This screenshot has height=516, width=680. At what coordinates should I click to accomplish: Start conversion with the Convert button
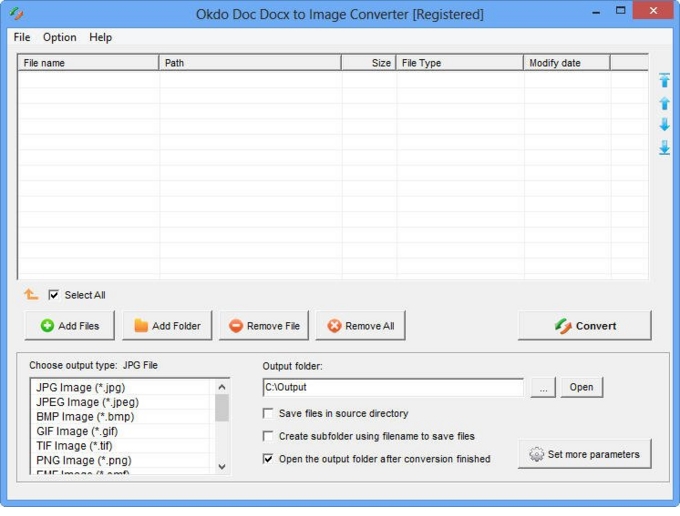pos(585,326)
